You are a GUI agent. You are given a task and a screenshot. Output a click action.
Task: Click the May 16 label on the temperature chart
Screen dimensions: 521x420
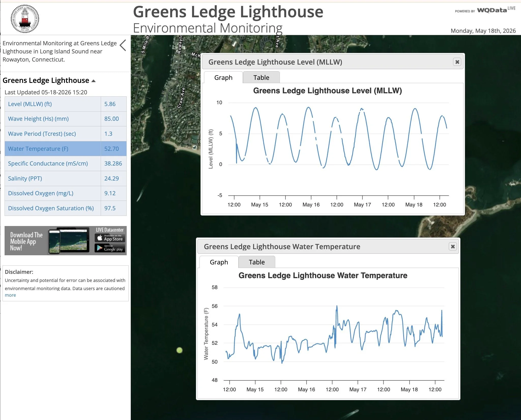(307, 389)
